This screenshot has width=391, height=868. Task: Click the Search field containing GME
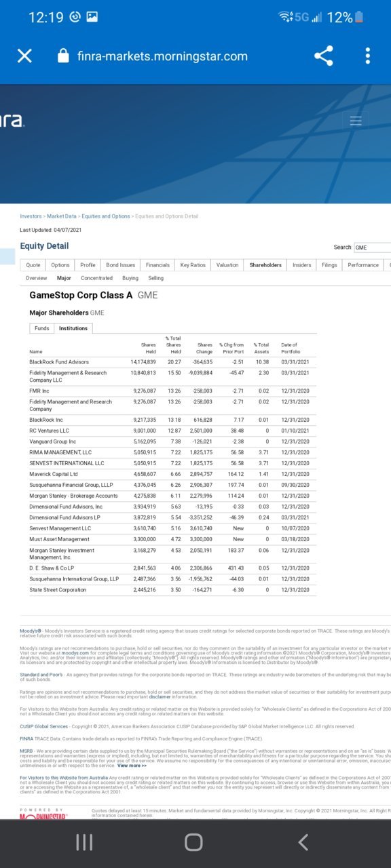[372, 248]
